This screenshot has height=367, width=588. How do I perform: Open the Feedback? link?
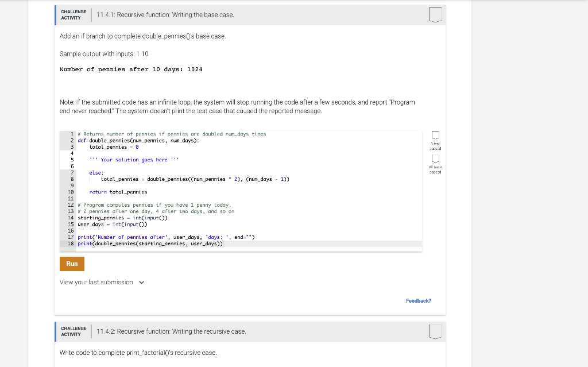(x=419, y=300)
